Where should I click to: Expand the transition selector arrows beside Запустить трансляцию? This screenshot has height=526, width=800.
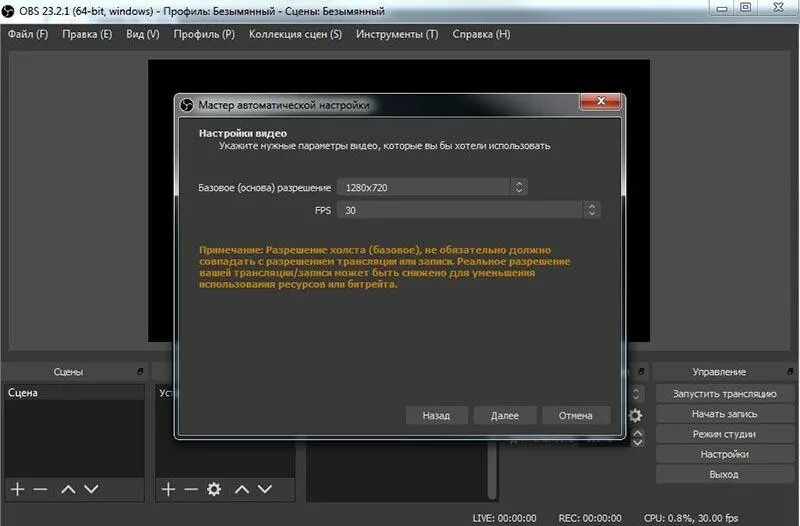click(x=636, y=393)
